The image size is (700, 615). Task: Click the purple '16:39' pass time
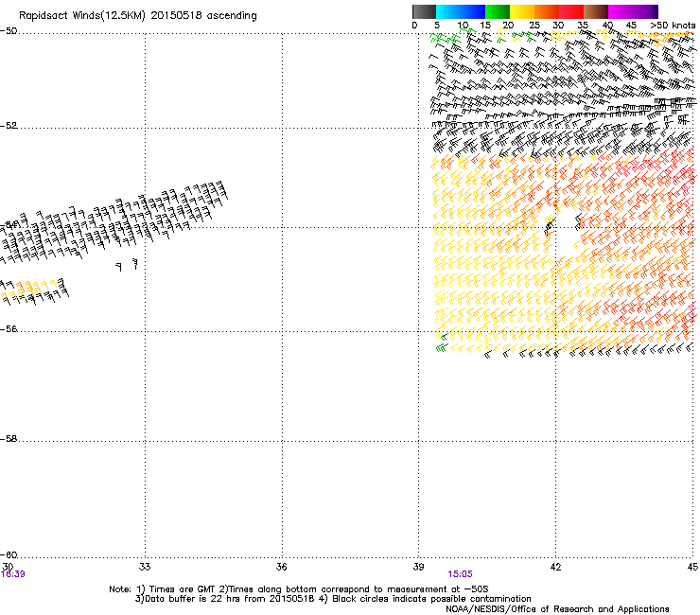[13, 574]
